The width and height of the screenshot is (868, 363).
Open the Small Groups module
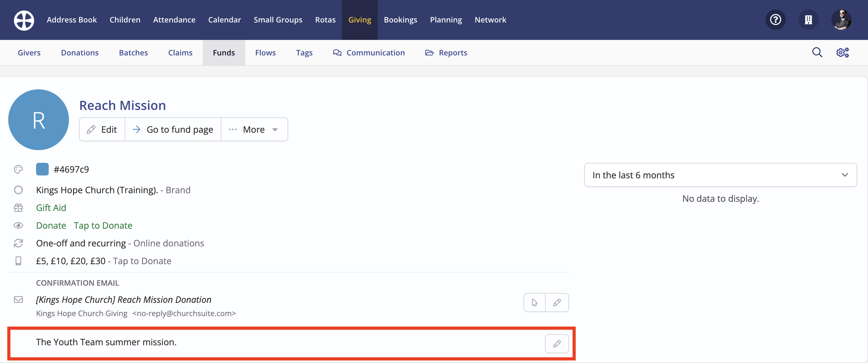point(278,20)
